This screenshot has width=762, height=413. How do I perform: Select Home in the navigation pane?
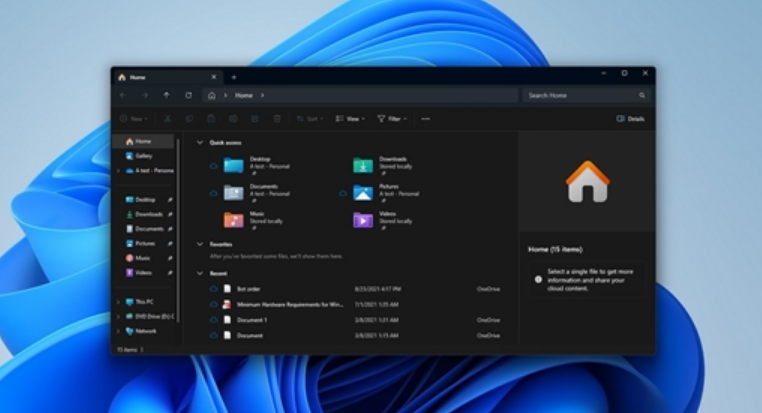pyautogui.click(x=143, y=141)
